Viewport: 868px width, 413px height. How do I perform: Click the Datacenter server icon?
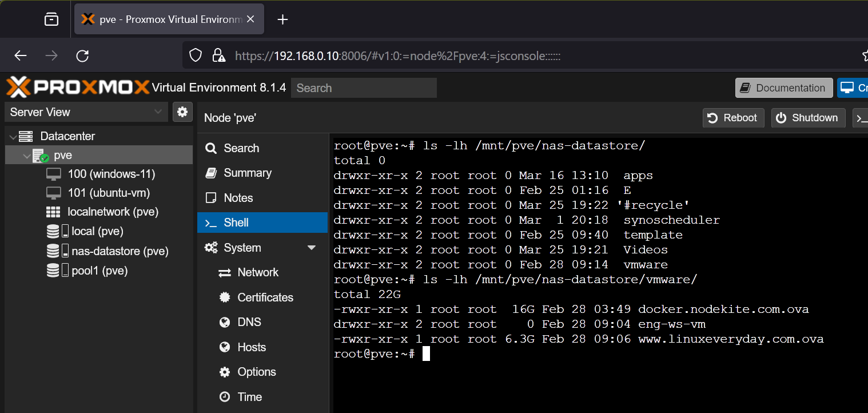click(26, 136)
